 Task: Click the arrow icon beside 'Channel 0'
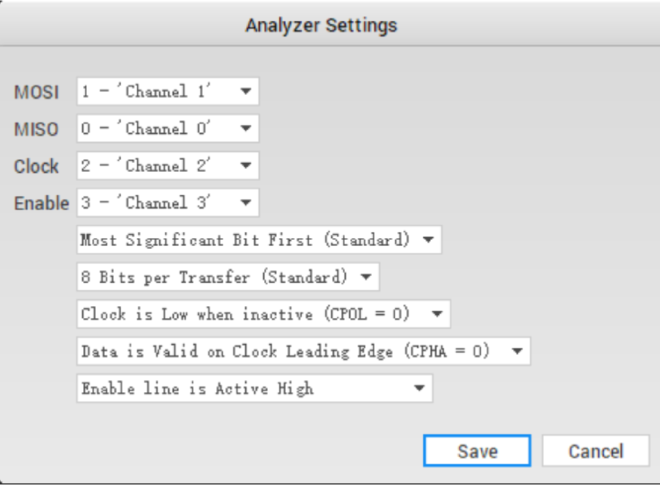coord(245,129)
